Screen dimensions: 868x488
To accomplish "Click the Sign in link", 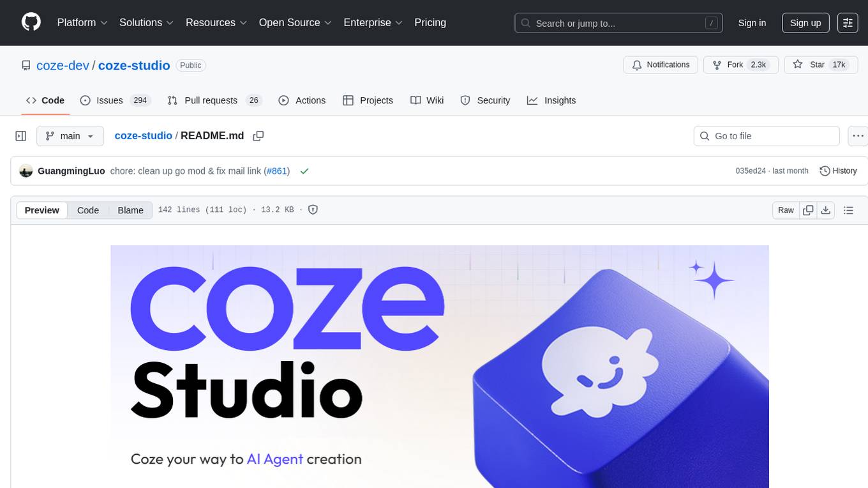I will tap(752, 23).
